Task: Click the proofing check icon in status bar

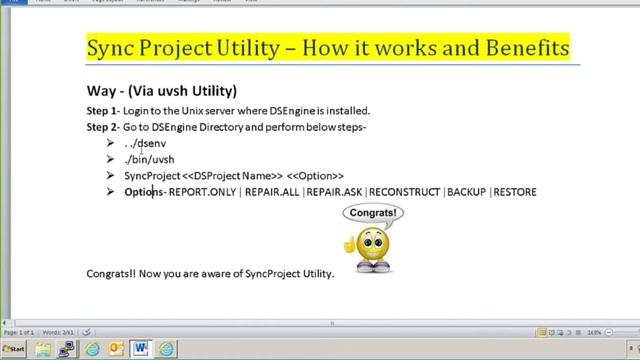Action: point(86,332)
